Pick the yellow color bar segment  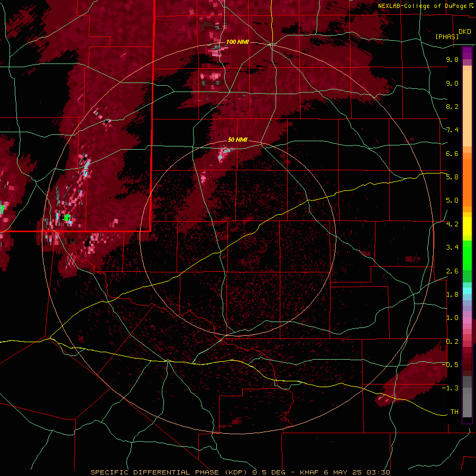(x=467, y=226)
